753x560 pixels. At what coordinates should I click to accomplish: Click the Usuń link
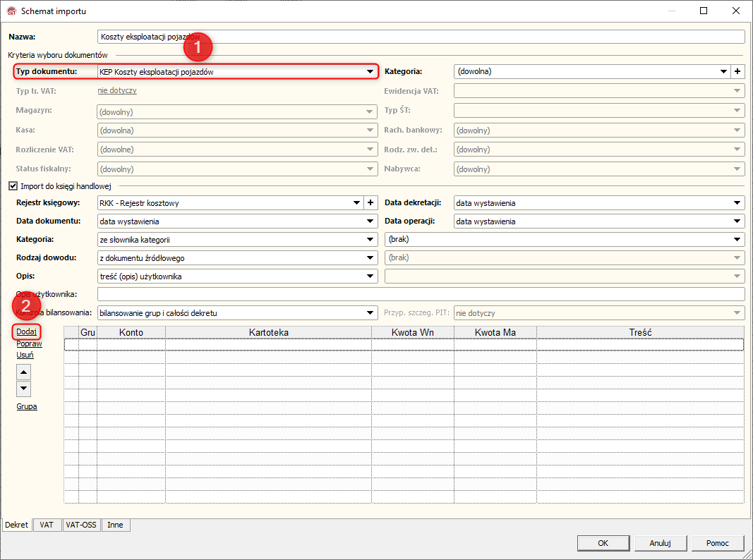(x=25, y=355)
